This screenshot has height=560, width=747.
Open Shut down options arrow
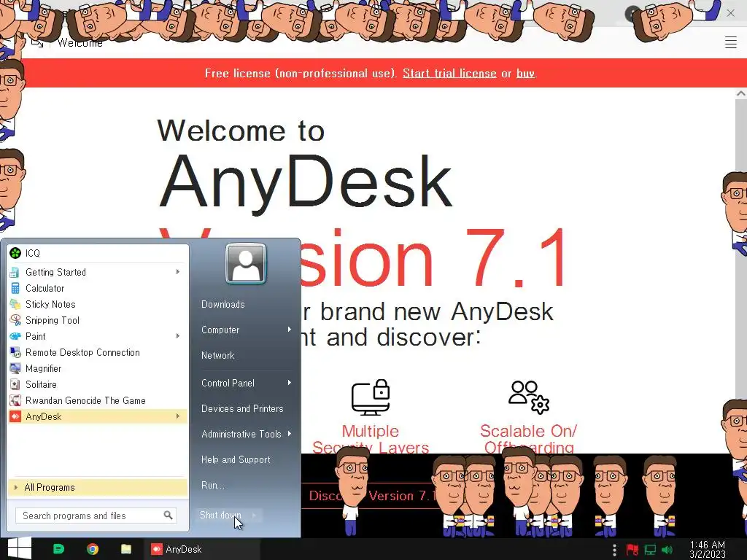pyautogui.click(x=255, y=516)
